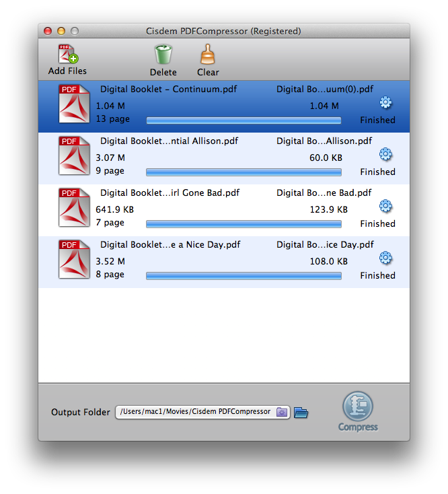Click the Delete trash can icon
The height and width of the screenshot is (494, 448).
click(x=163, y=55)
